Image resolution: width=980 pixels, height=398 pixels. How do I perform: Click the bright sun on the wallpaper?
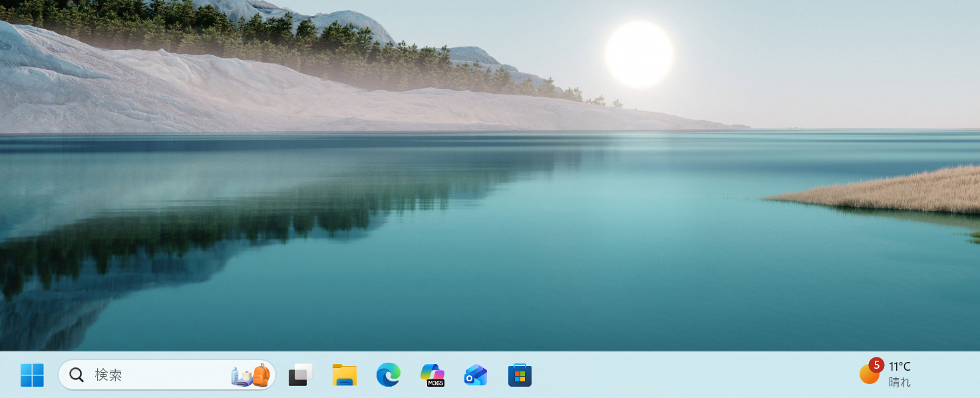point(639,55)
